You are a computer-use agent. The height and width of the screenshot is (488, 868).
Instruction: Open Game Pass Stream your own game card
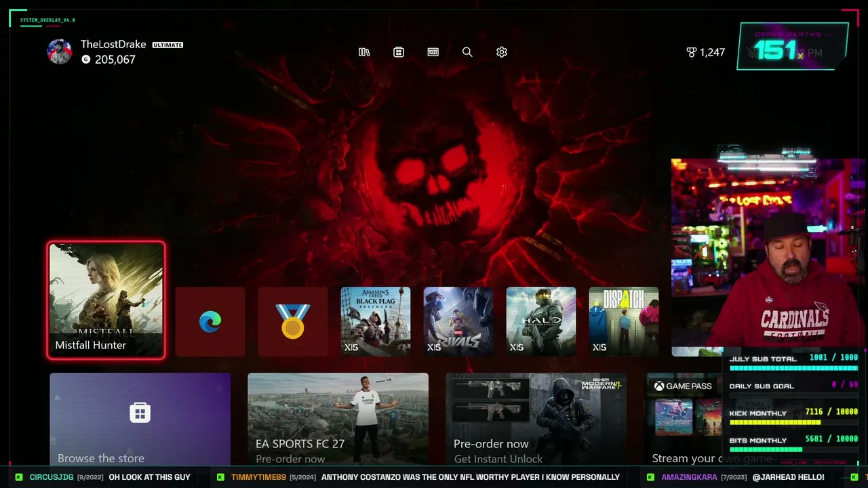(685, 419)
